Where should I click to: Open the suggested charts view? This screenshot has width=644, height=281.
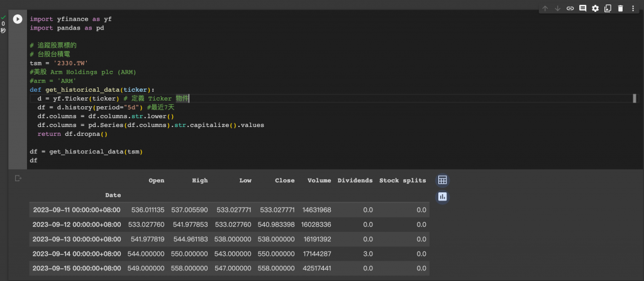point(442,197)
